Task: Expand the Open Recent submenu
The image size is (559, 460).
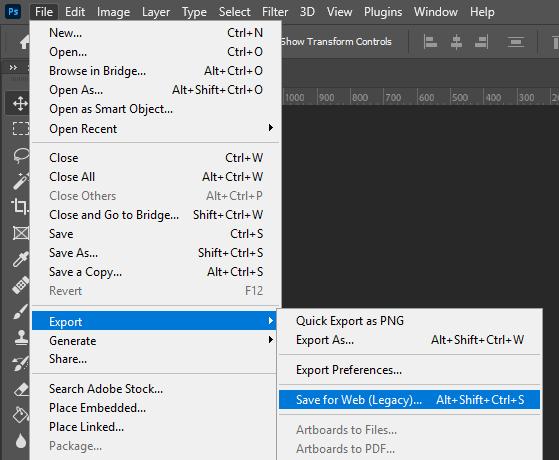Action: 155,128
